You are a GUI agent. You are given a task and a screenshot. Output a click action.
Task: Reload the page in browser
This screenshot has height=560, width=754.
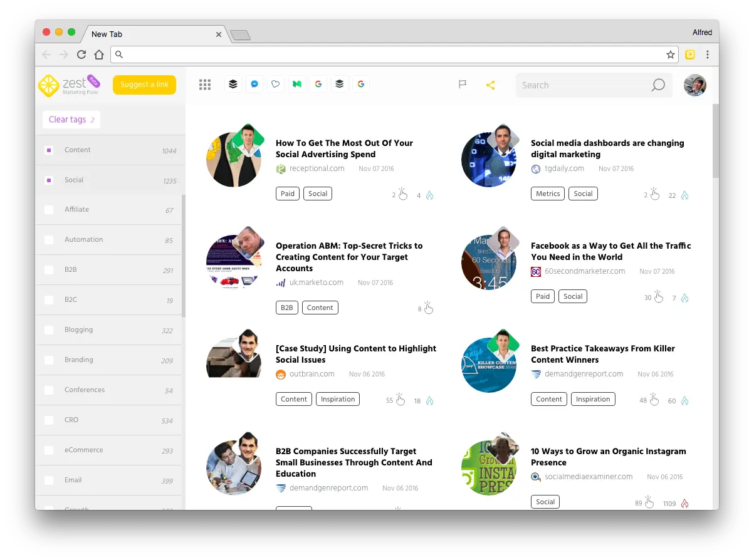pos(81,54)
